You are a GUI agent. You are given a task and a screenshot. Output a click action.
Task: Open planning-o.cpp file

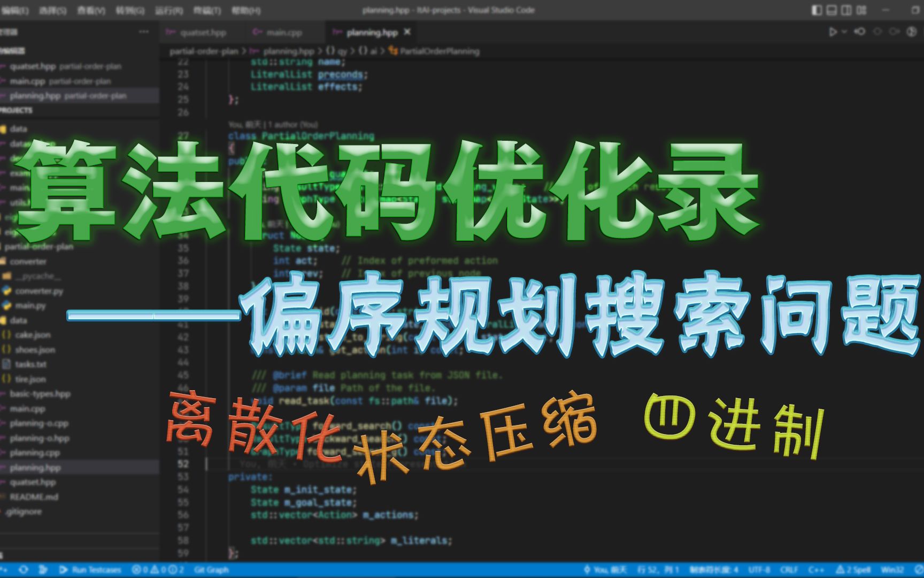pos(80,423)
